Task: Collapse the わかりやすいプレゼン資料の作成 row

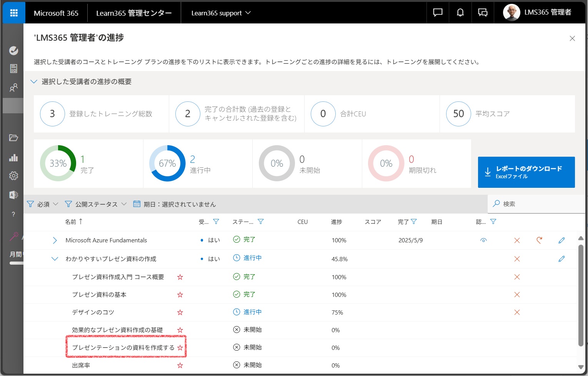Action: (55, 259)
